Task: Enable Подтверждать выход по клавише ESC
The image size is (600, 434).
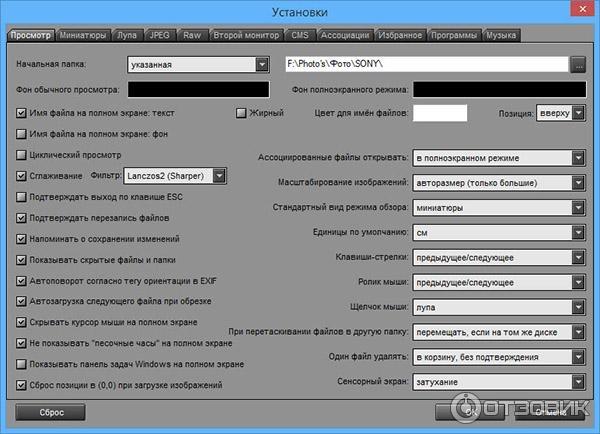Action: (x=23, y=197)
